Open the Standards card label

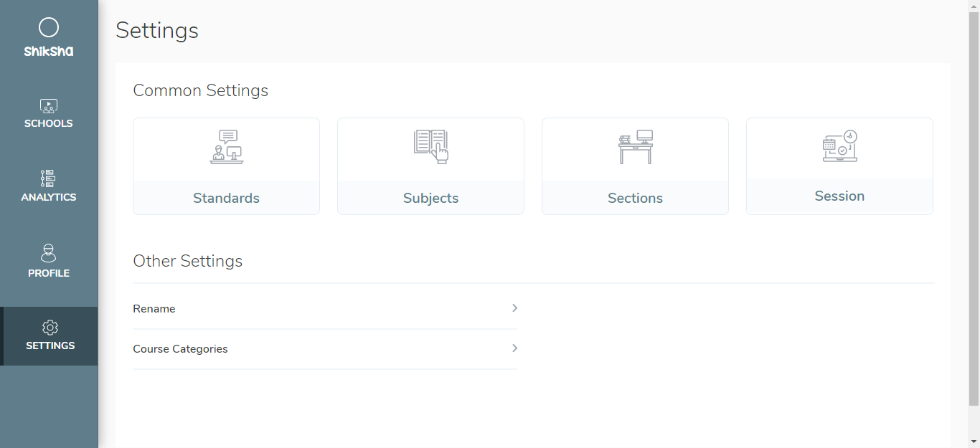tap(226, 199)
